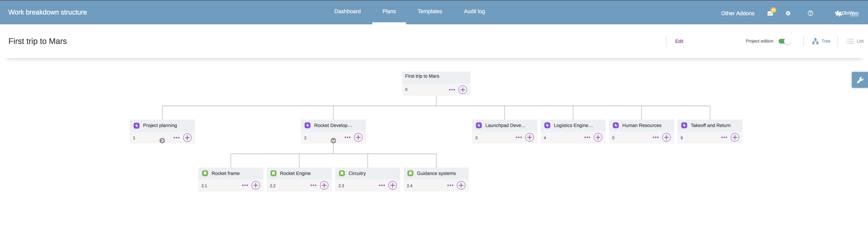Add child under Rocket Development node
The image size is (868, 227).
pyautogui.click(x=358, y=138)
